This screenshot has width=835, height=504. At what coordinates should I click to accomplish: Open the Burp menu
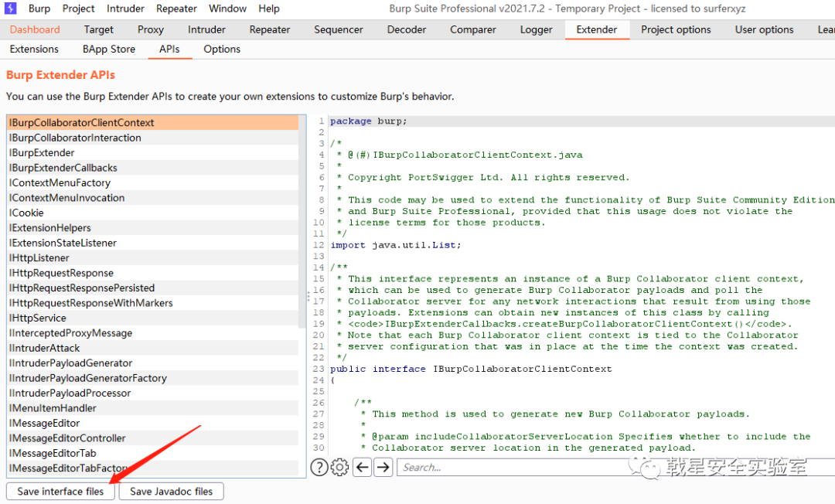pos(39,9)
